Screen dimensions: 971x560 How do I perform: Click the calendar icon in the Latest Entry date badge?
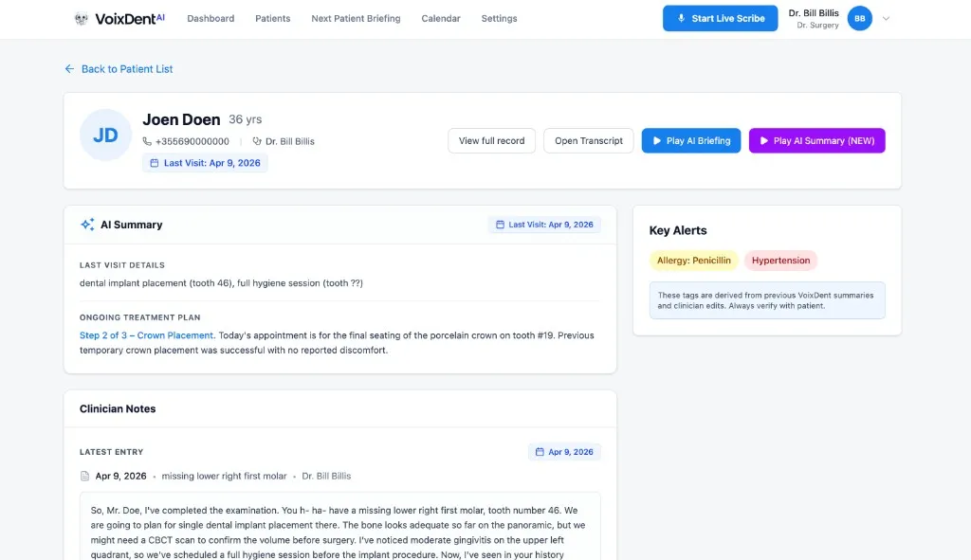(540, 452)
